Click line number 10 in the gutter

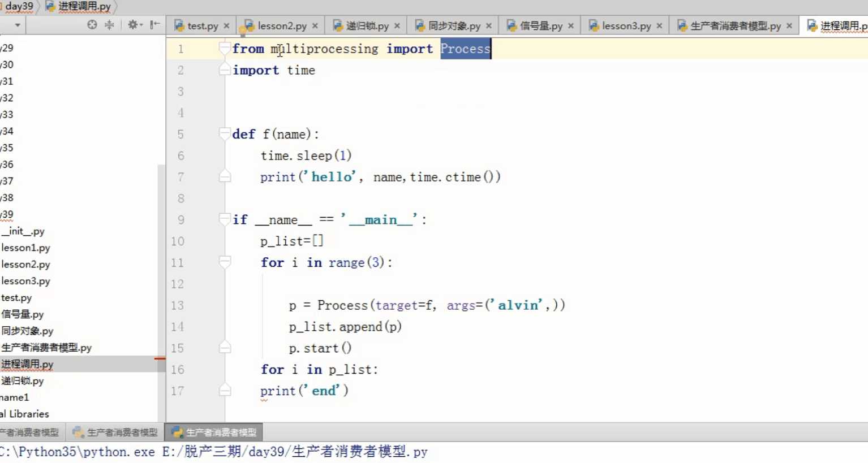tap(178, 241)
